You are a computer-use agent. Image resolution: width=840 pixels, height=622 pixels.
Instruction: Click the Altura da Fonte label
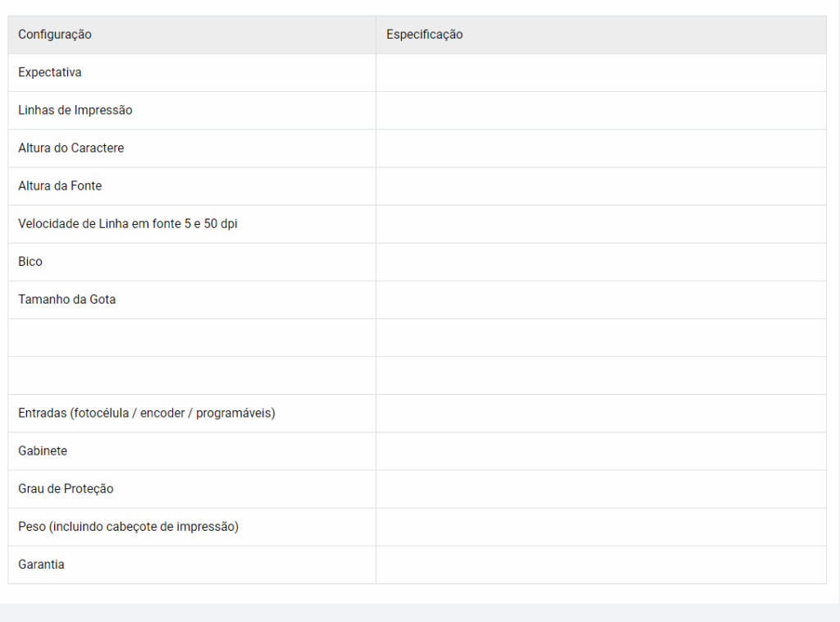[x=60, y=186]
